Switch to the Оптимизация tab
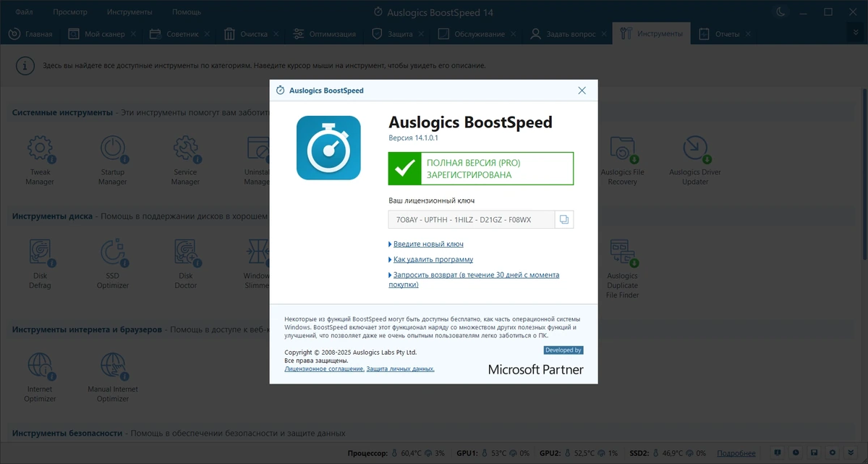The image size is (868, 464). tap(324, 34)
